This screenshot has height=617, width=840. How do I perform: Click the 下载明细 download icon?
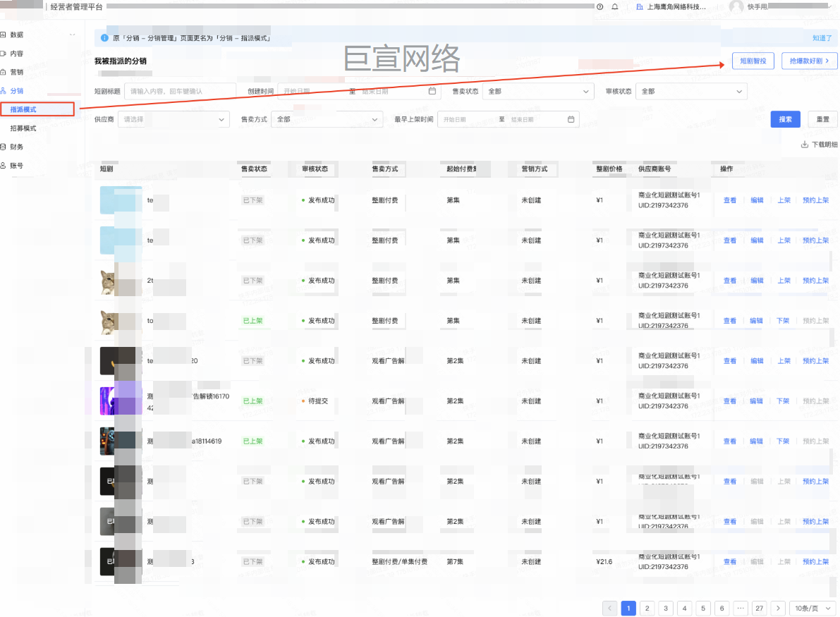coord(804,145)
